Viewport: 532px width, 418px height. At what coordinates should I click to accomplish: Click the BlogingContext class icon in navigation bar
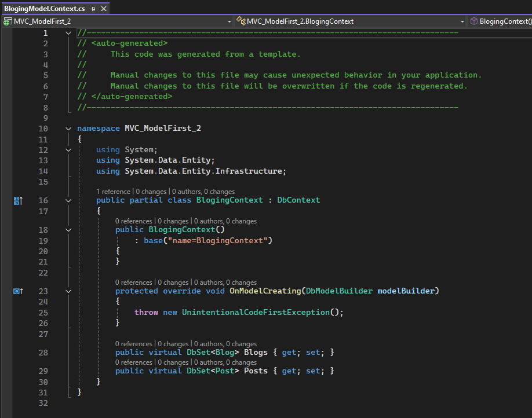(x=241, y=21)
